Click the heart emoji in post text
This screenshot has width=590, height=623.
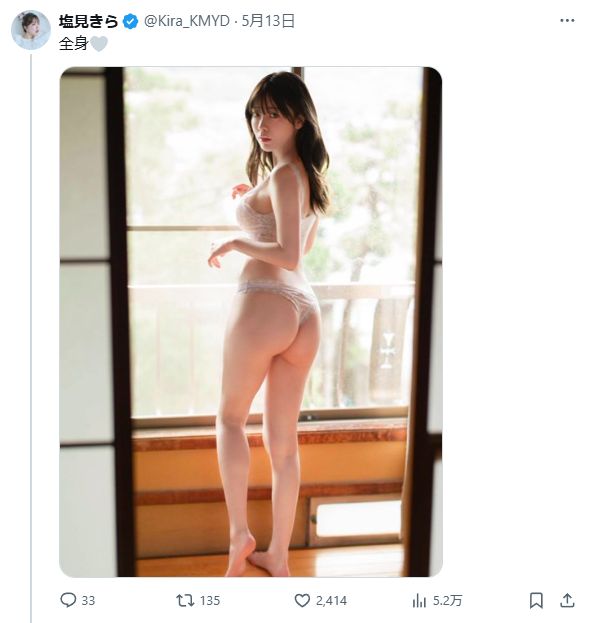point(99,44)
